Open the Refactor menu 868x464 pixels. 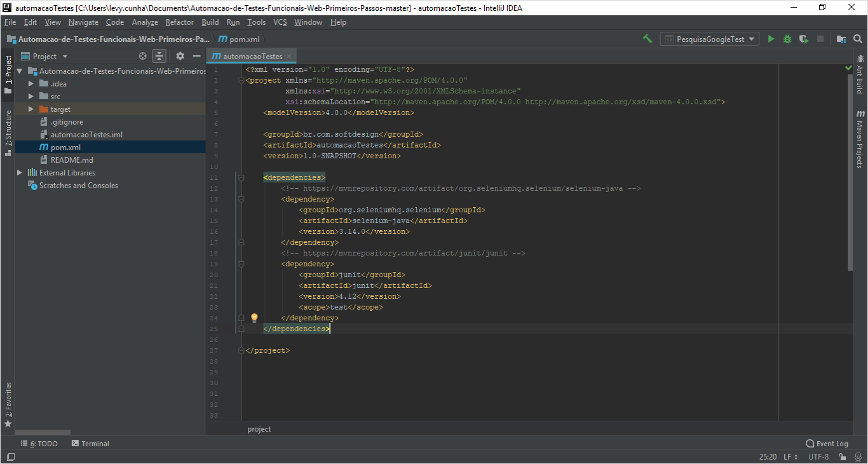coord(179,22)
